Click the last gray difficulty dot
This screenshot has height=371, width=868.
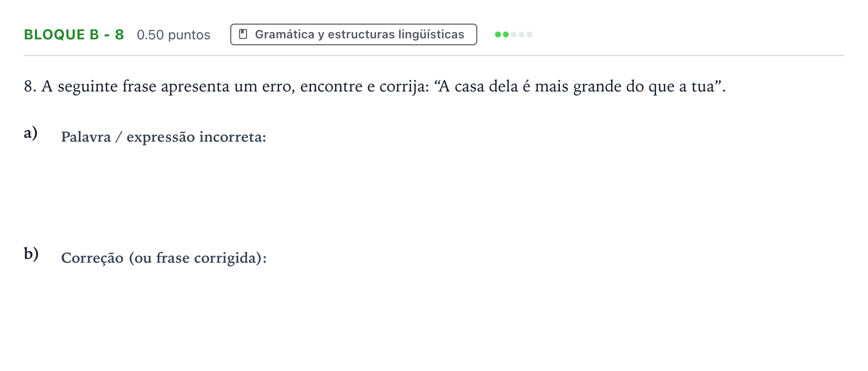click(x=529, y=34)
